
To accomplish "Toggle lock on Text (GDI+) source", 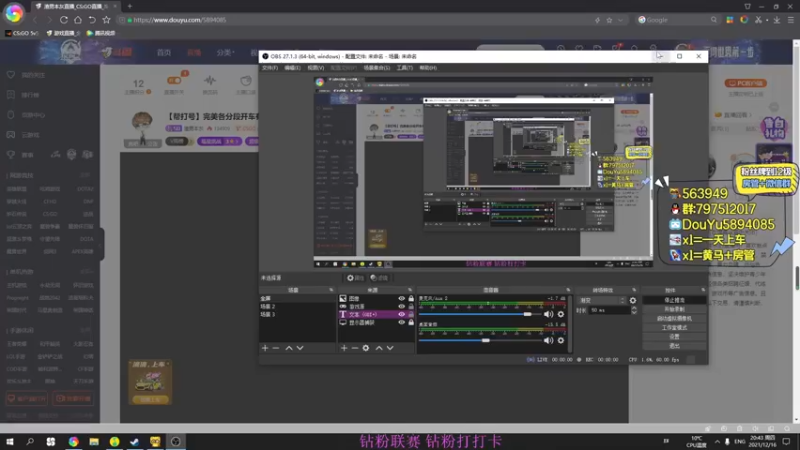I will (411, 315).
